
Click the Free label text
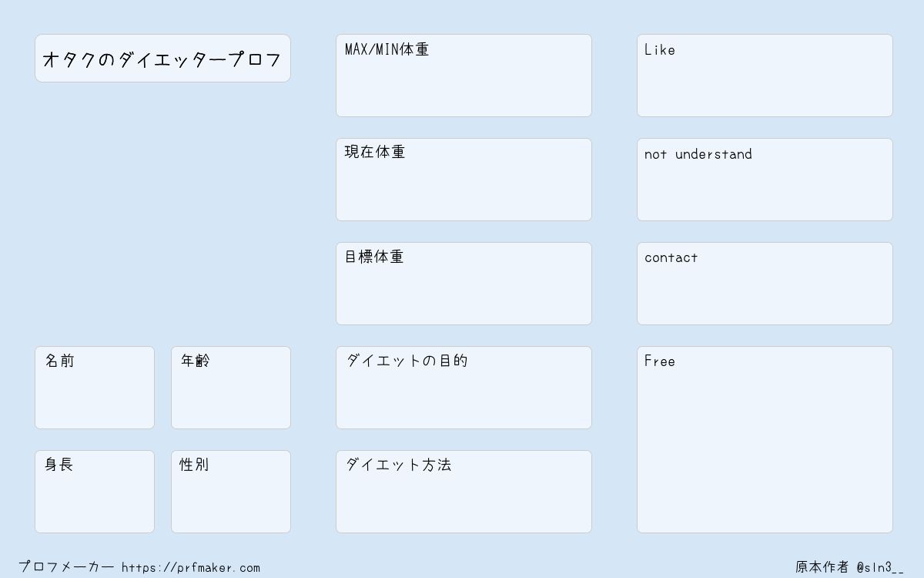660,361
